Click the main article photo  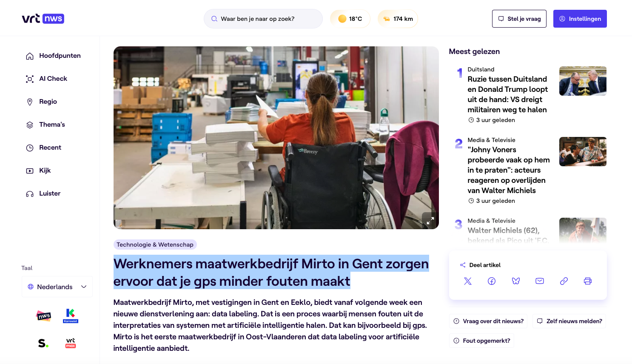pyautogui.click(x=276, y=138)
